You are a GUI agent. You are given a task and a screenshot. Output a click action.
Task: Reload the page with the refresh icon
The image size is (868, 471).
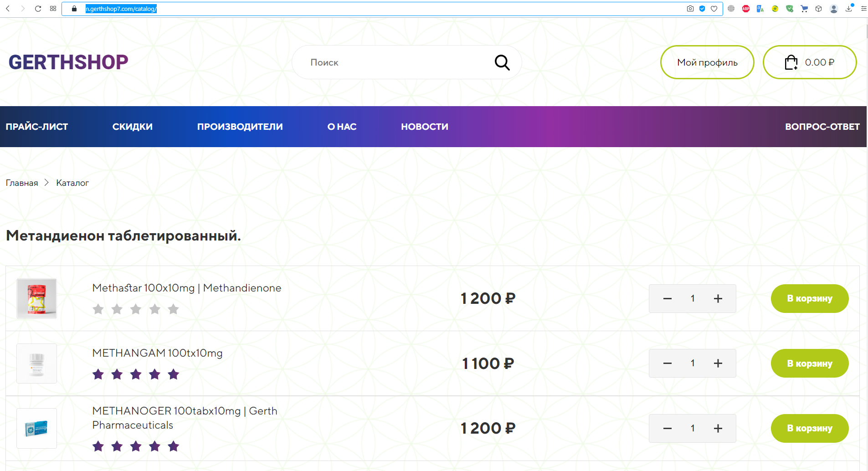coord(38,9)
